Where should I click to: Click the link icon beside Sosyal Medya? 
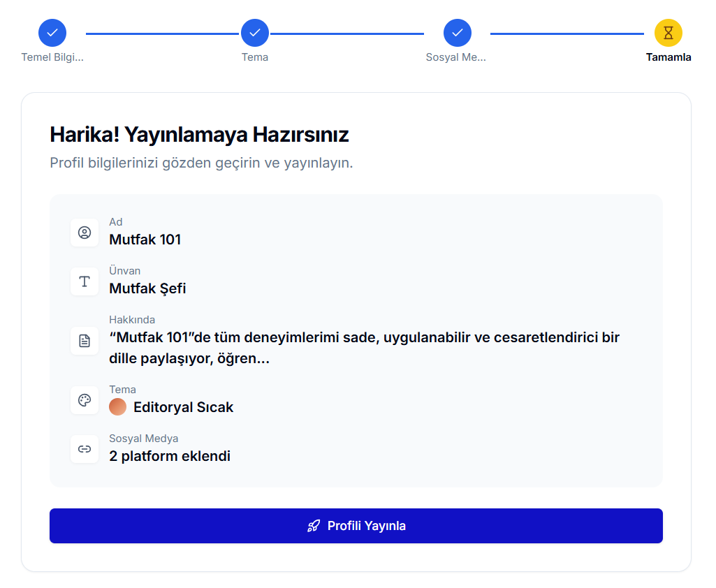(85, 449)
